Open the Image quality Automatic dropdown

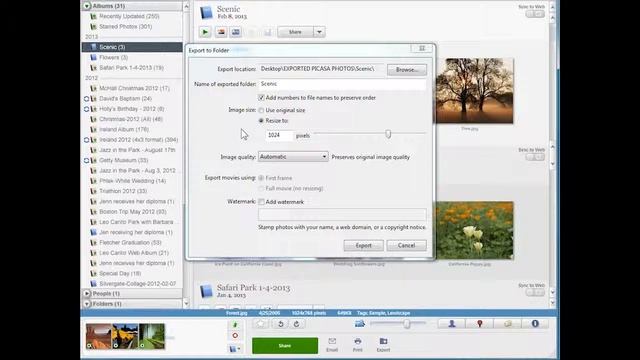[293, 157]
